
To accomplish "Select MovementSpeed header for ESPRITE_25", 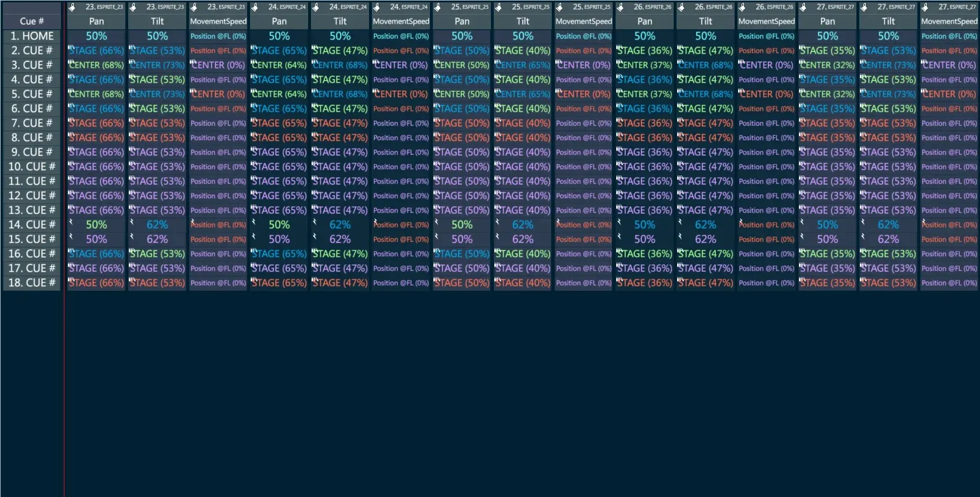I will (x=584, y=21).
